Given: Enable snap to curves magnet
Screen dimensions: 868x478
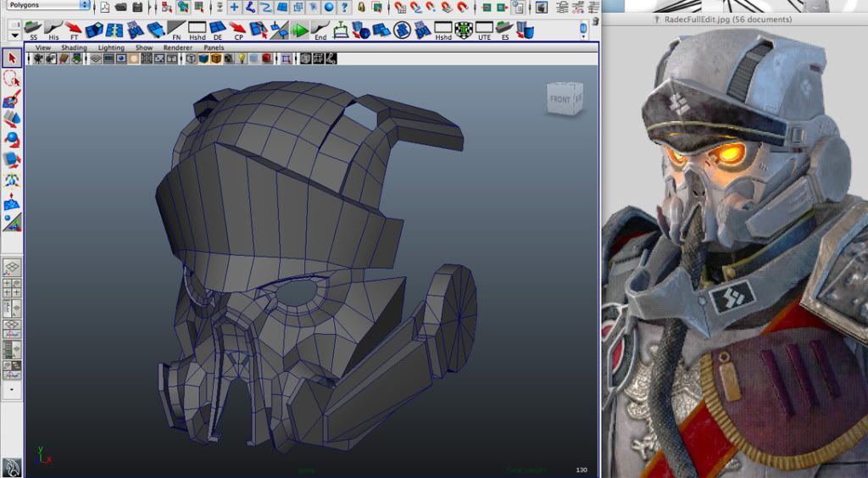Looking at the screenshot, I should (415, 7).
